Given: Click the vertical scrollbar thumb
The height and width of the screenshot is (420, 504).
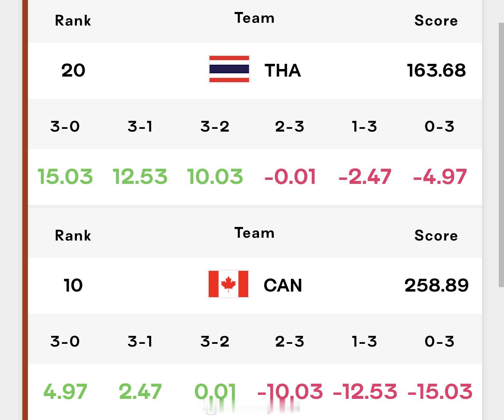Looking at the screenshot, I should (501, 155).
